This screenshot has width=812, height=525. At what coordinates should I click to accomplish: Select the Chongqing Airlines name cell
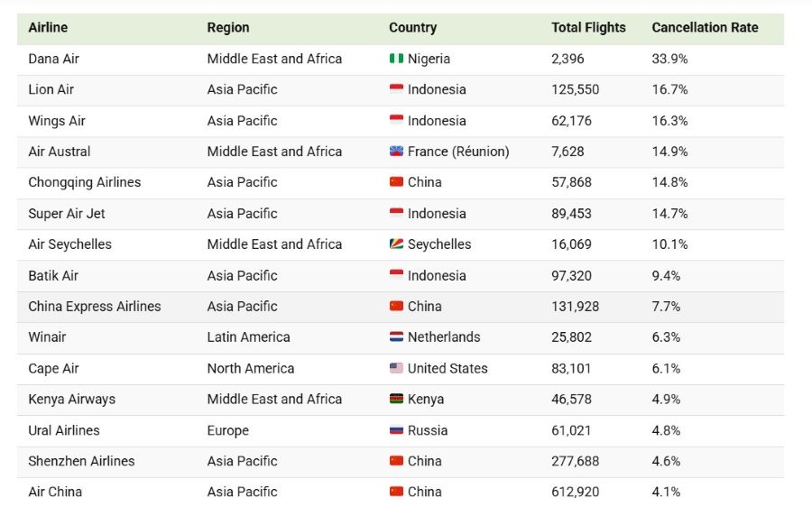[85, 182]
